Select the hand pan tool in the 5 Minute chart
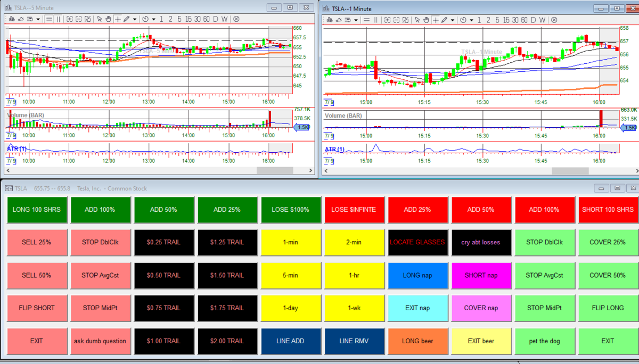The width and height of the screenshot is (639, 364). point(108,19)
